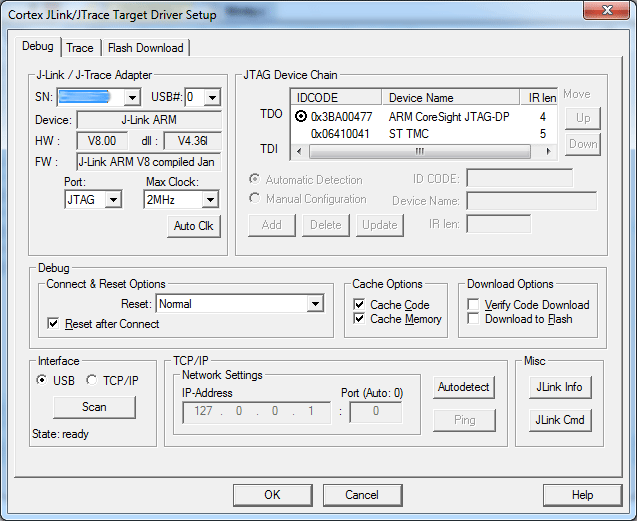Click ARM CoreSight JTAG-DP device name
This screenshot has height=521, width=637.
pyautogui.click(x=449, y=117)
